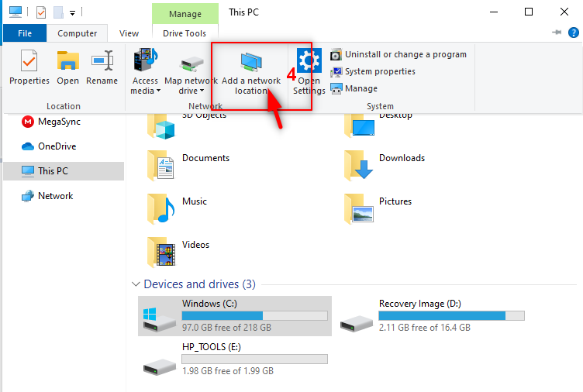Screen dimensions: 583x392
Task: Click the Downloads folder label
Action: tap(402, 158)
